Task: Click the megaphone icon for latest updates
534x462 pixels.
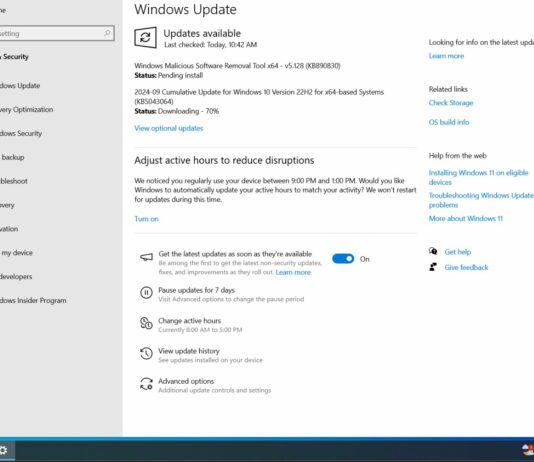Action: click(x=146, y=257)
